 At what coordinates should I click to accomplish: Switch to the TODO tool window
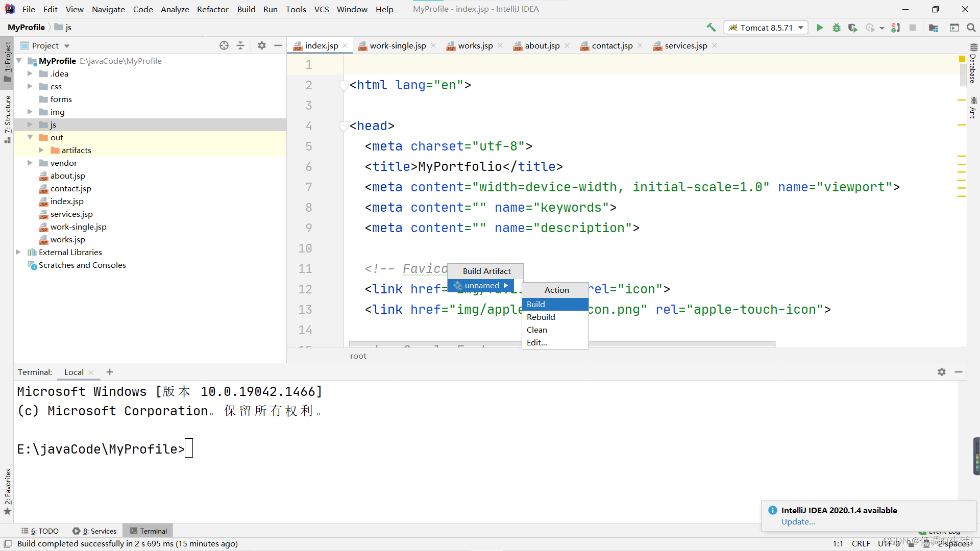tap(44, 531)
